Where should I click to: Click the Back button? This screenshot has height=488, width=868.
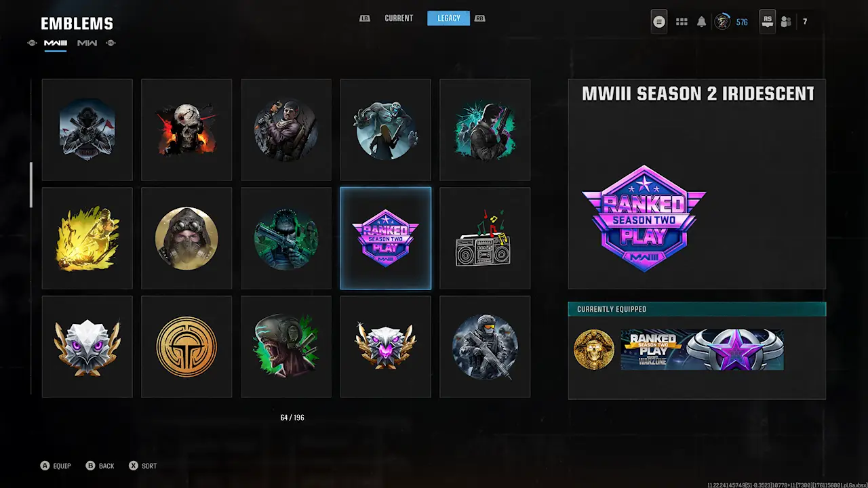(100, 466)
